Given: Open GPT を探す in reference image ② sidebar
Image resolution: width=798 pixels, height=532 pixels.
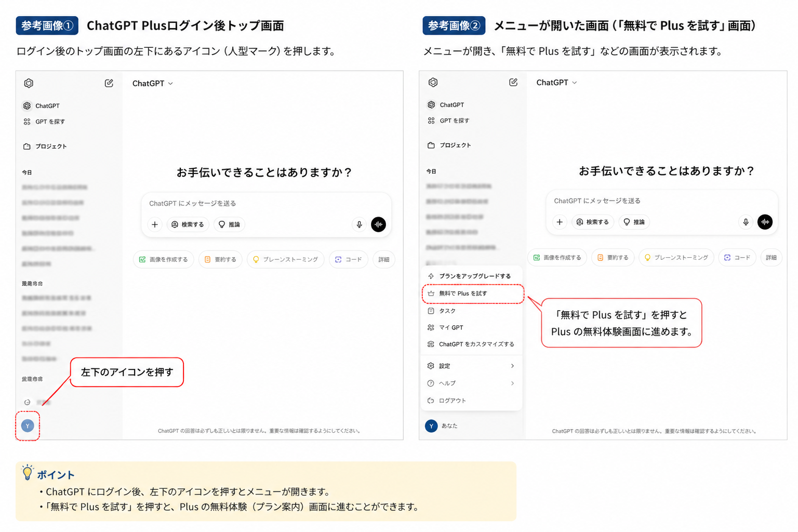Looking at the screenshot, I should point(448,121).
